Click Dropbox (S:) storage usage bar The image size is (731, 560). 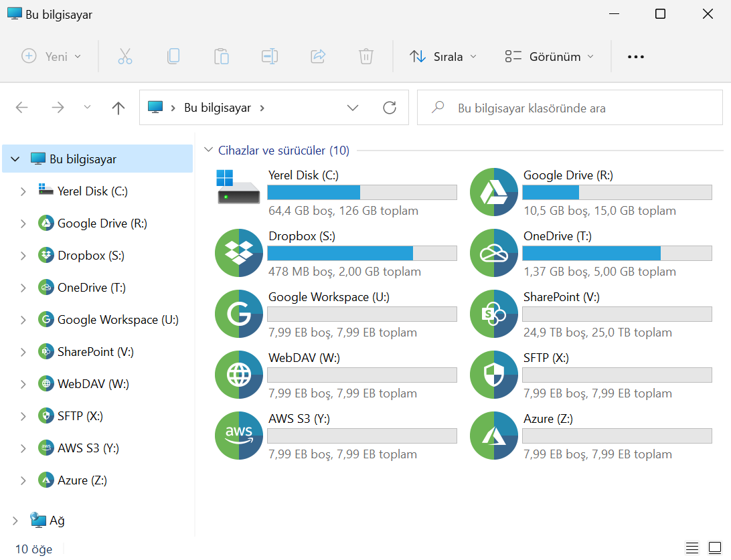coord(361,254)
